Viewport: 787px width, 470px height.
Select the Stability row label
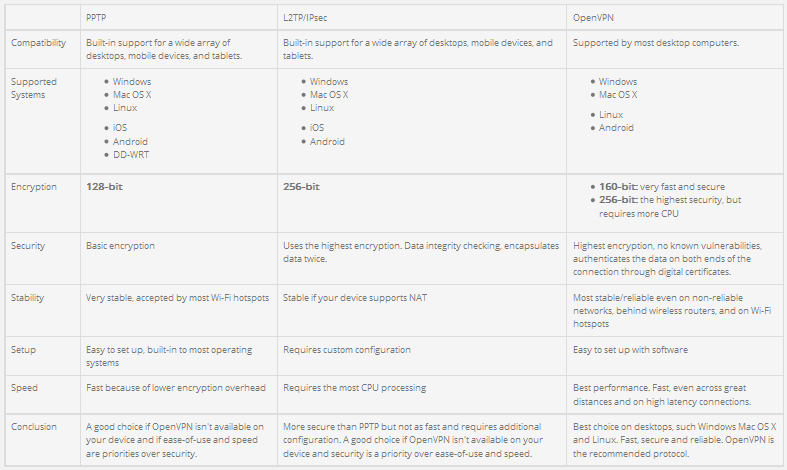point(28,298)
